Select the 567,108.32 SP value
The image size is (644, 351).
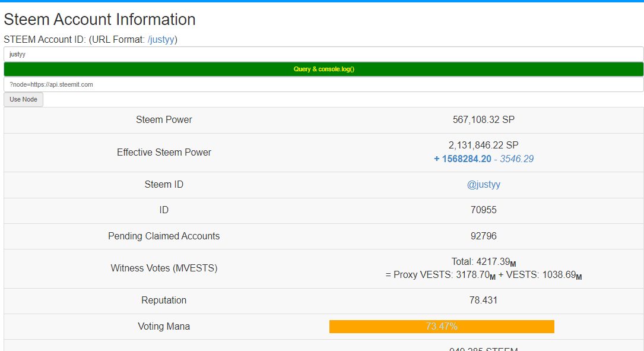click(x=483, y=119)
